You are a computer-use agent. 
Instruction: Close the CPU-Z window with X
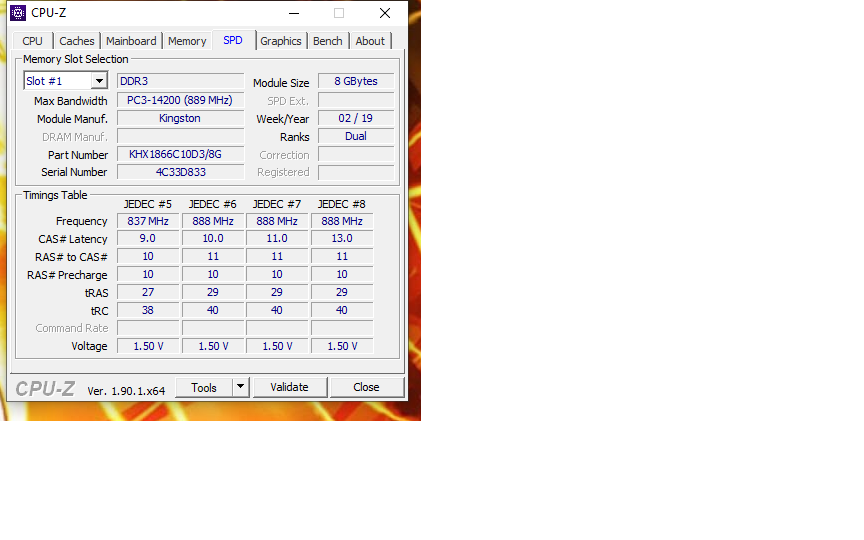385,13
